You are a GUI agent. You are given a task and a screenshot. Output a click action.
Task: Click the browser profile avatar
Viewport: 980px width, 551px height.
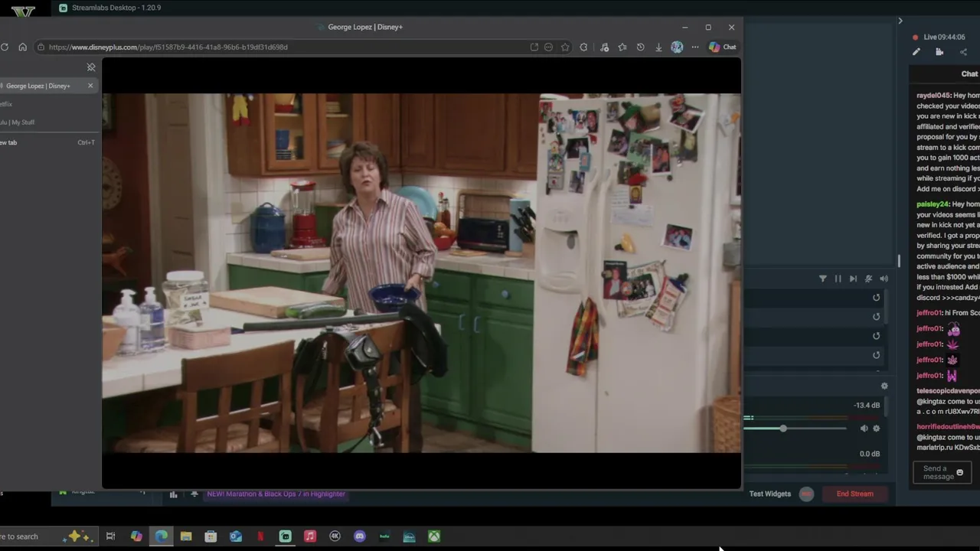(677, 47)
